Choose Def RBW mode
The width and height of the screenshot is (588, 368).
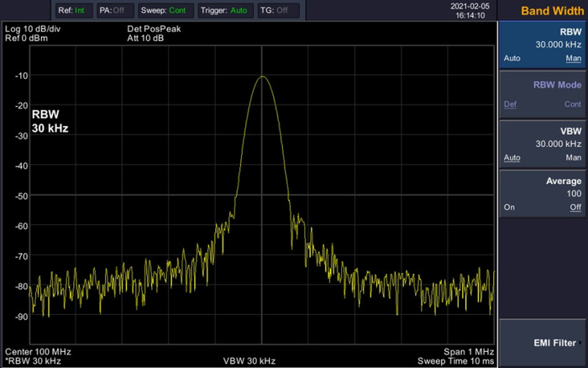[x=510, y=104]
